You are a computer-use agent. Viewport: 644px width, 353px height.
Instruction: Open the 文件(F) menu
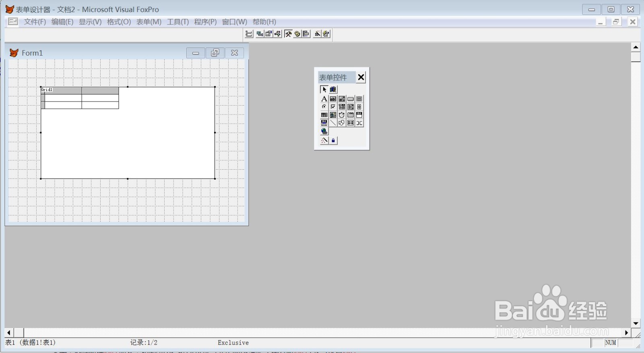click(x=35, y=22)
